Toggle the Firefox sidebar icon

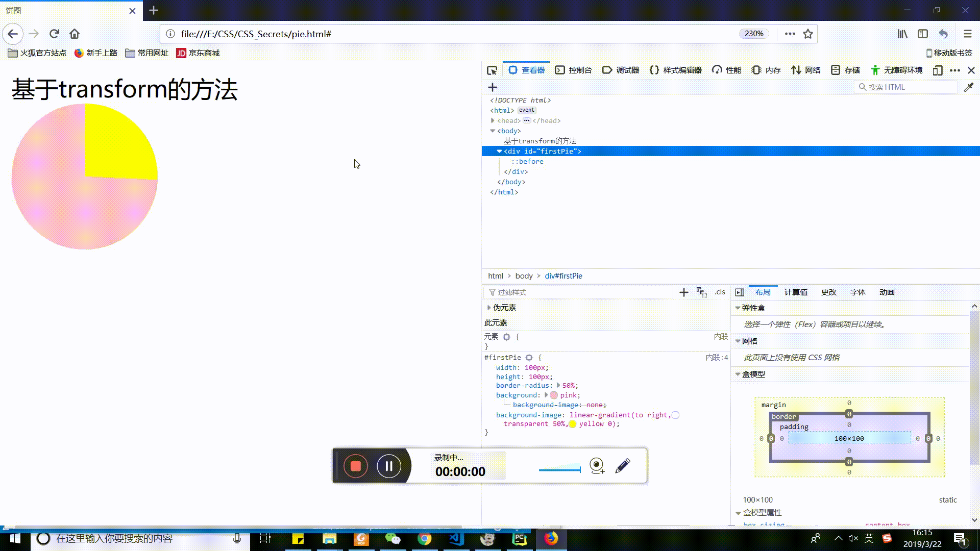[x=923, y=34]
